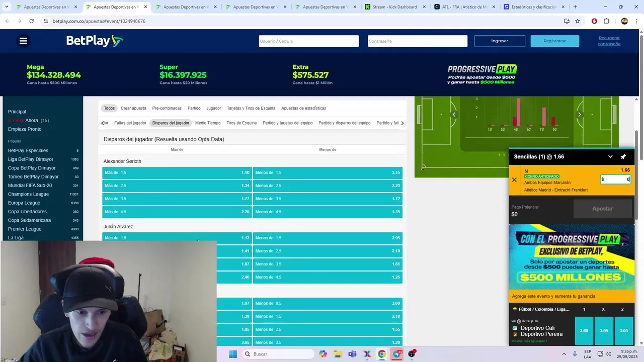Select the Crear apuesta tab
Viewport: 644px width, 362px height.
coord(133,108)
